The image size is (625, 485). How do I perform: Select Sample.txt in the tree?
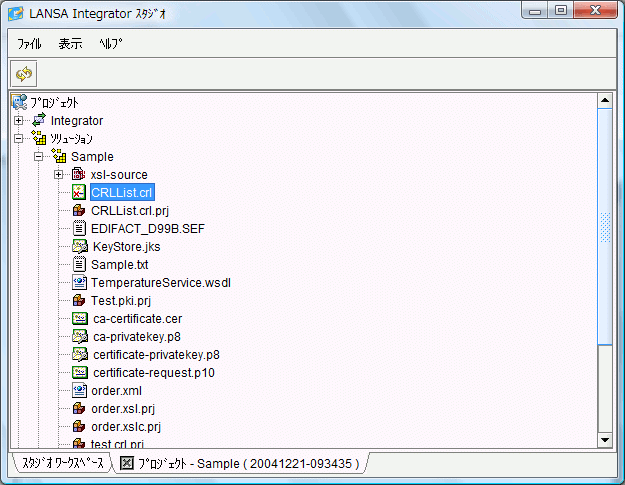(120, 264)
